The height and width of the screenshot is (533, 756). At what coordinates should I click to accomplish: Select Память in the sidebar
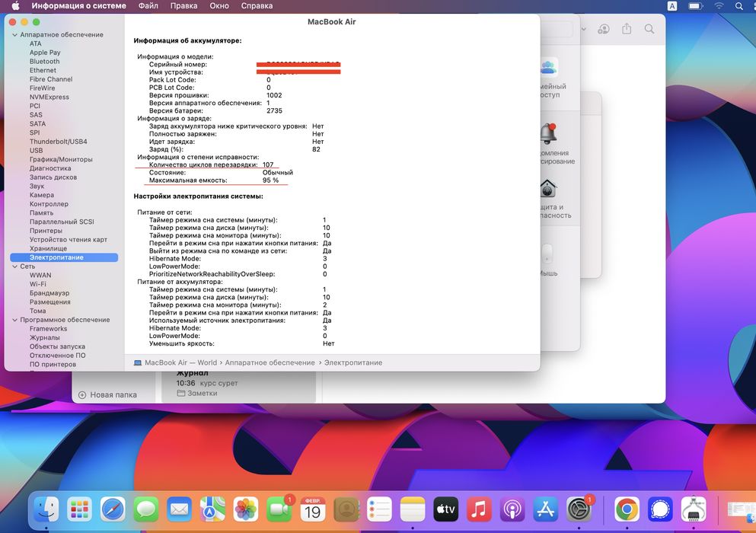point(41,212)
